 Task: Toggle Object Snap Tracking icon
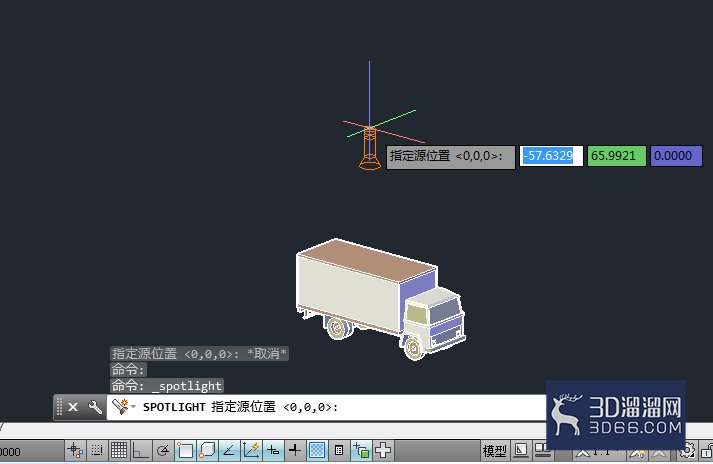pyautogui.click(x=229, y=451)
